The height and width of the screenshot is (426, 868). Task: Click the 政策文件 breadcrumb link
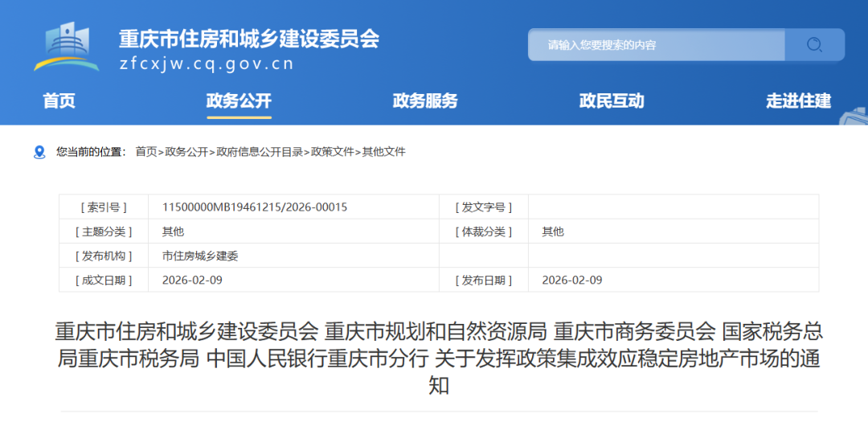tap(333, 152)
